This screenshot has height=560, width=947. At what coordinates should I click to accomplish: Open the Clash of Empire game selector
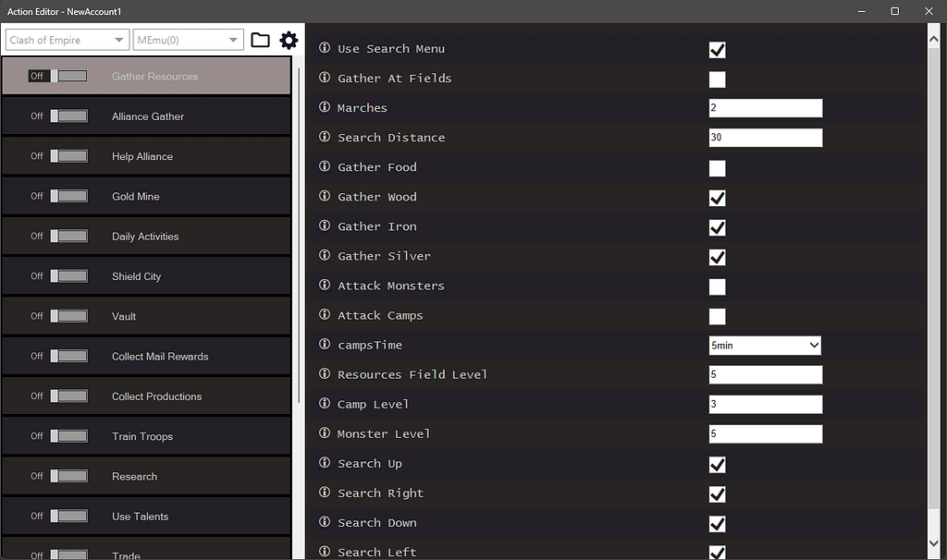[x=67, y=40]
